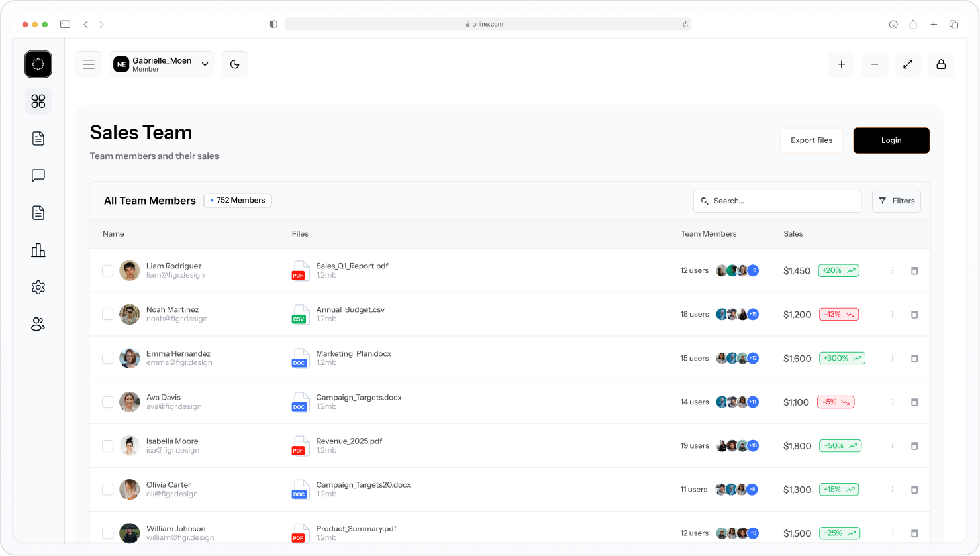This screenshot has height=556, width=980.
Task: Click the +300% sales badge for Emma Hernandez
Action: (x=842, y=358)
